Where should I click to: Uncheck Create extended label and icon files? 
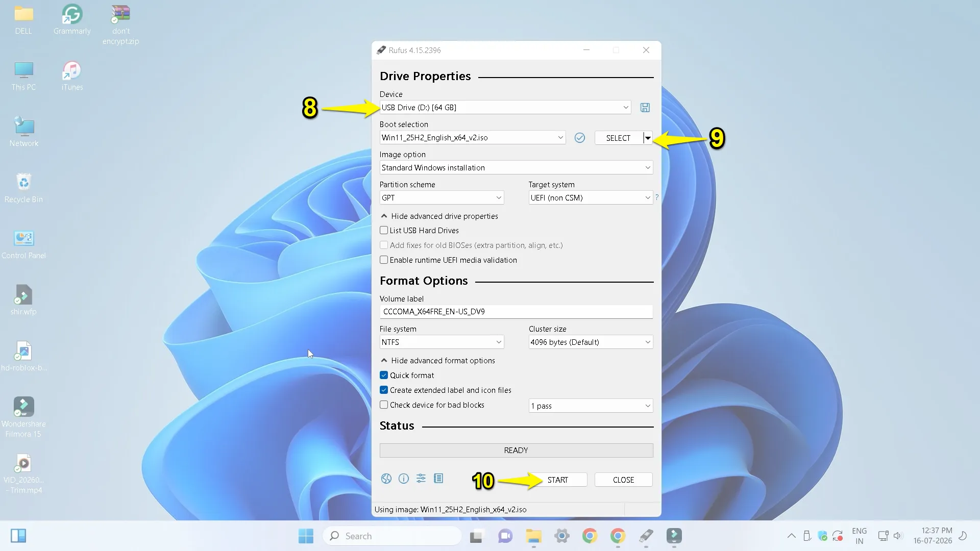[x=384, y=390]
